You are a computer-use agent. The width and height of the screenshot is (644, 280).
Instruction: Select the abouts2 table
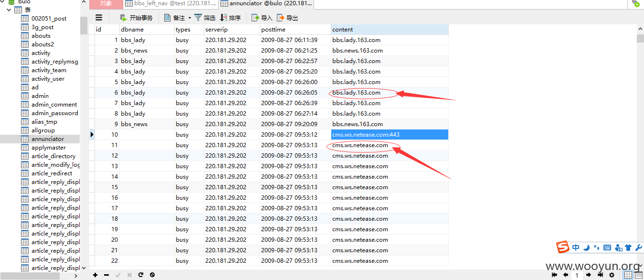pos(42,44)
